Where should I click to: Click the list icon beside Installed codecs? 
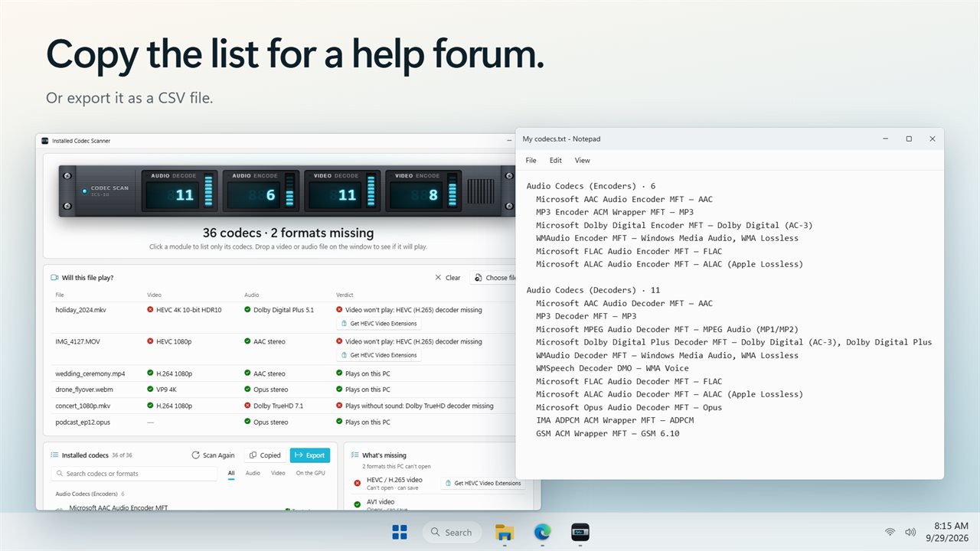click(x=55, y=455)
